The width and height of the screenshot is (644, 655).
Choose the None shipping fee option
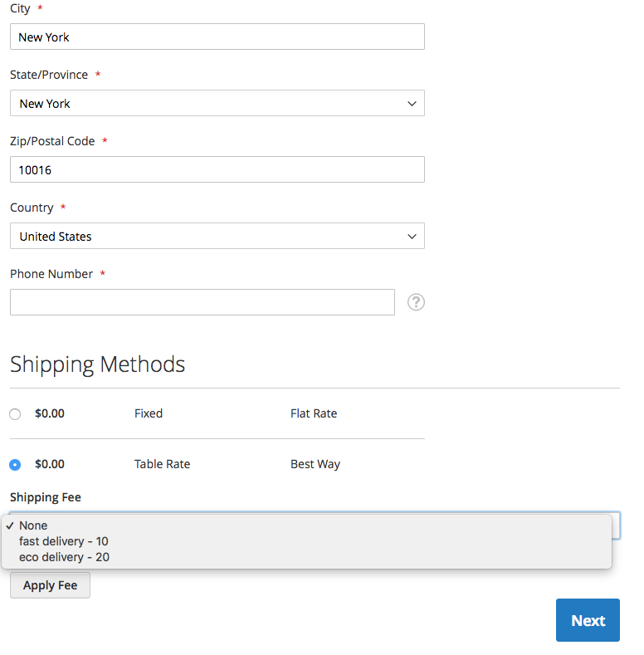pos(306,525)
